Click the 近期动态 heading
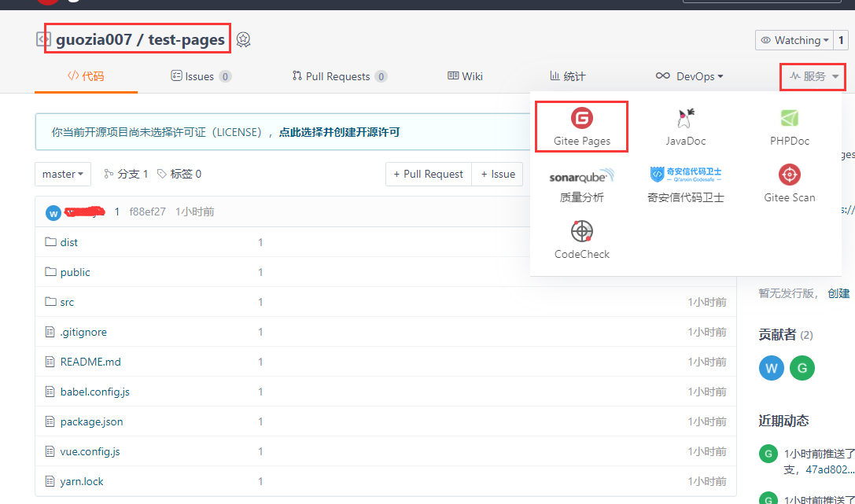 (x=783, y=421)
